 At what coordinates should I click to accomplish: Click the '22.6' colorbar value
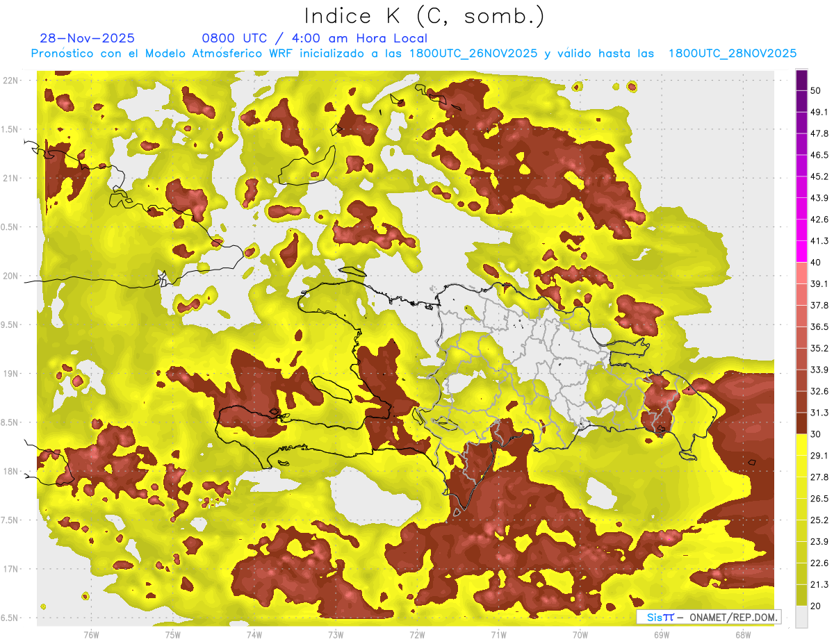point(820,563)
